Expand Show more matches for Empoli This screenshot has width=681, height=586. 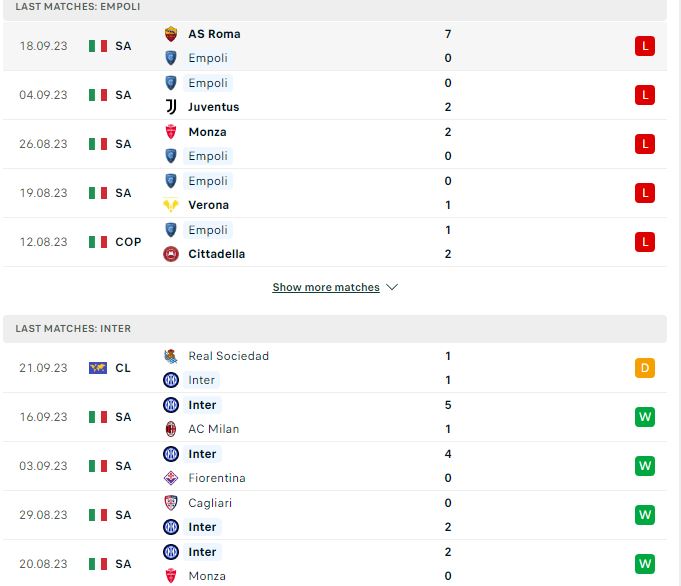(x=326, y=288)
